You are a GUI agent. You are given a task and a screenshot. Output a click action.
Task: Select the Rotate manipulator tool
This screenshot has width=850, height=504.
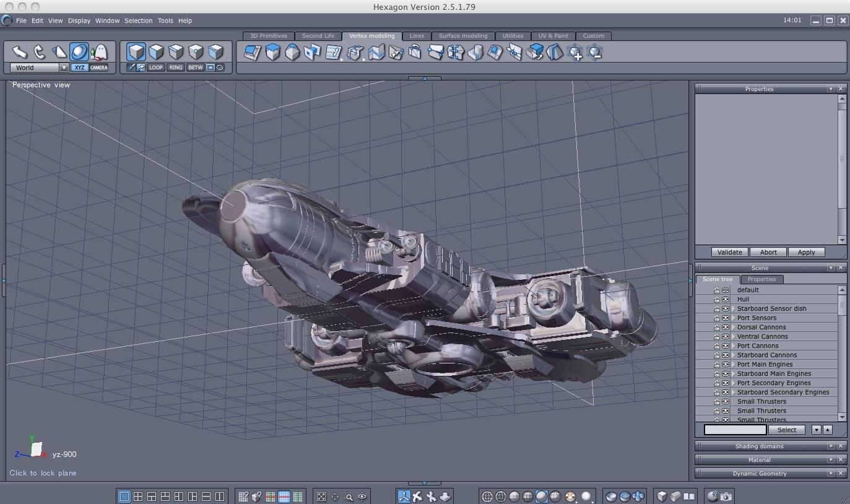40,52
